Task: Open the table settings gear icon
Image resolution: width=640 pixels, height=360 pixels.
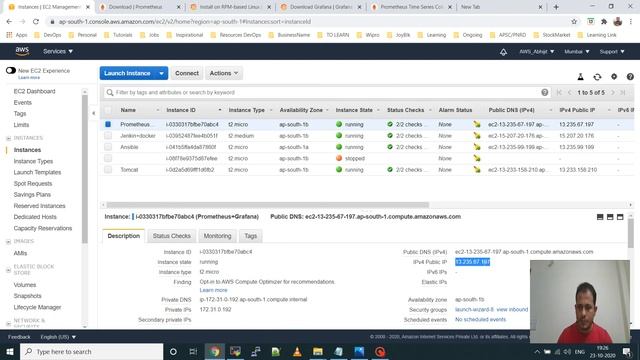Action: [614, 77]
